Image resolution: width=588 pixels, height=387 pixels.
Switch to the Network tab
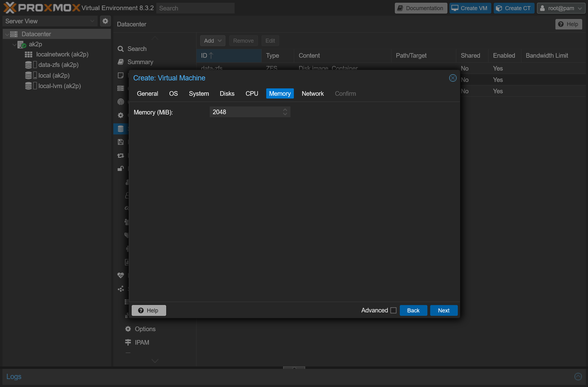[x=313, y=94]
